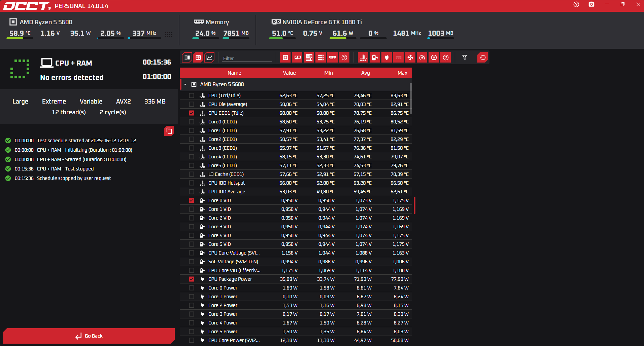Screen dimensions: 644x346
Task: Toggle frequency gauge sensor filter
Action: (422, 57)
